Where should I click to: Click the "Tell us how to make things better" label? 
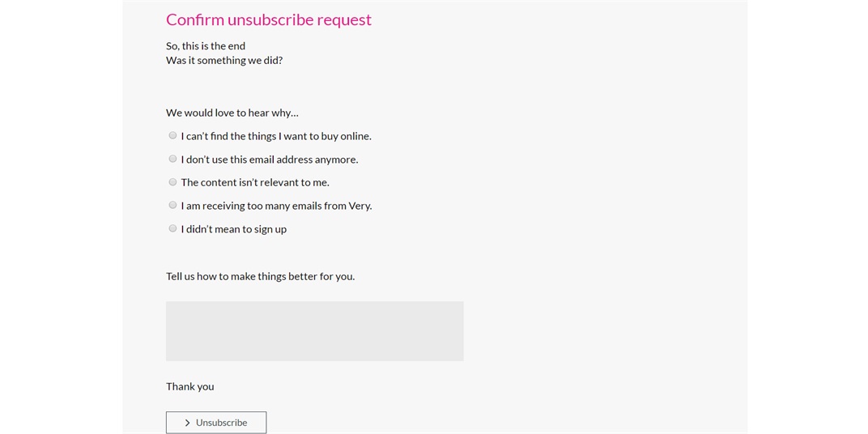(260, 276)
